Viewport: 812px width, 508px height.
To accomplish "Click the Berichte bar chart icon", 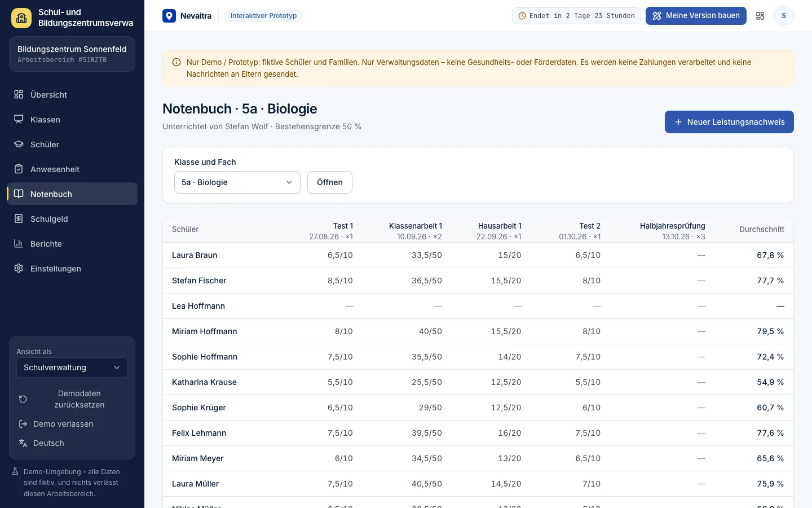I will pos(19,243).
